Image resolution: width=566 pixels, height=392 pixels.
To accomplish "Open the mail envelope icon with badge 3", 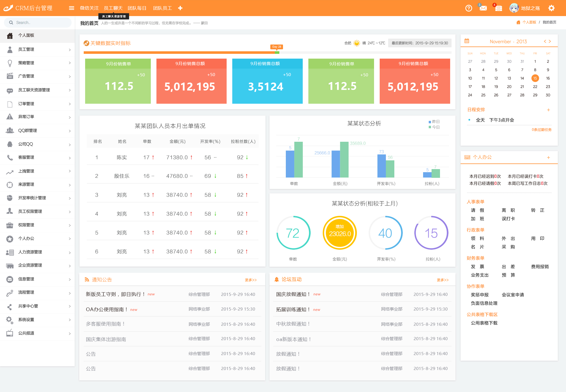I will [483, 8].
